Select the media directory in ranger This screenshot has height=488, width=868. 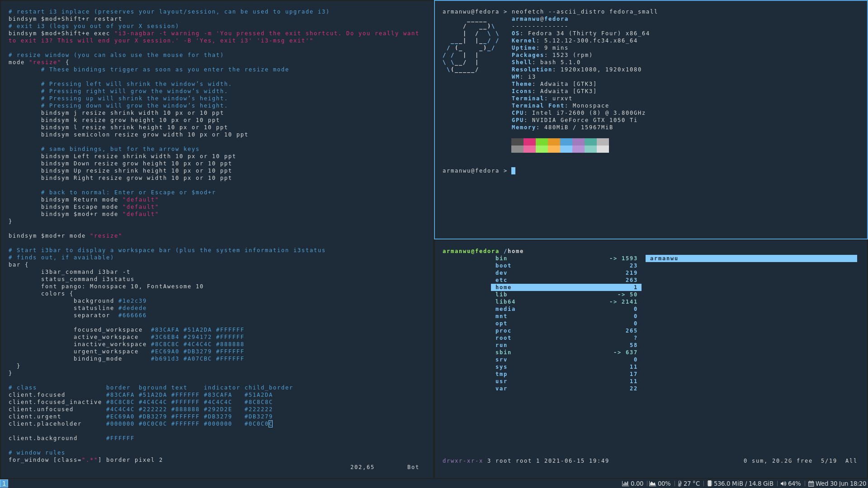[566, 309]
